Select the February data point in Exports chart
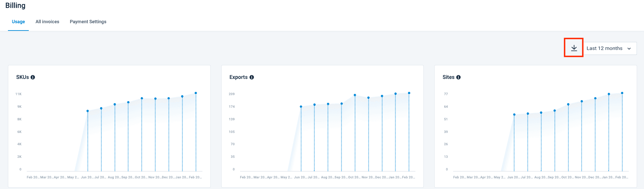The width and height of the screenshot is (644, 189). pos(409,93)
